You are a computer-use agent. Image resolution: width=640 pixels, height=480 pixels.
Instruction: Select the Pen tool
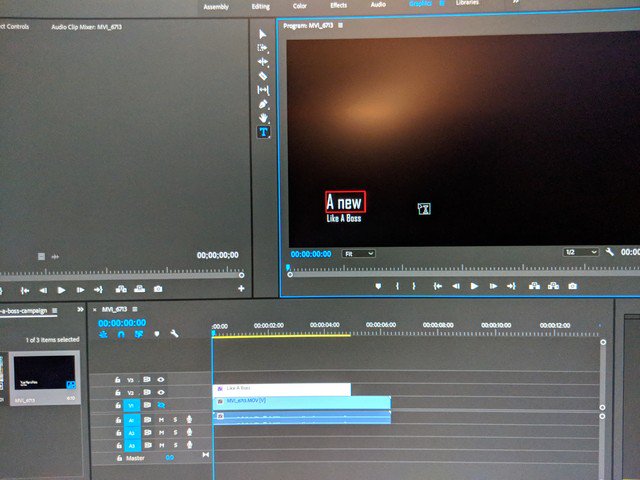(263, 104)
